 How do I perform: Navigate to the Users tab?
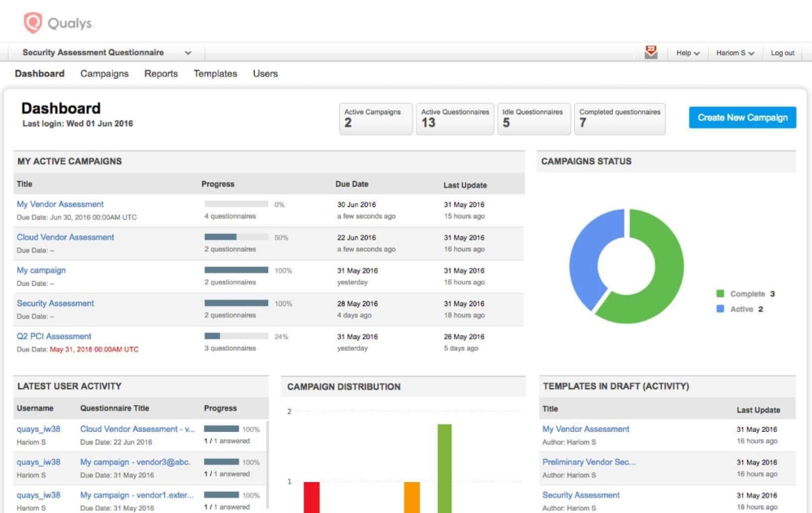[266, 74]
